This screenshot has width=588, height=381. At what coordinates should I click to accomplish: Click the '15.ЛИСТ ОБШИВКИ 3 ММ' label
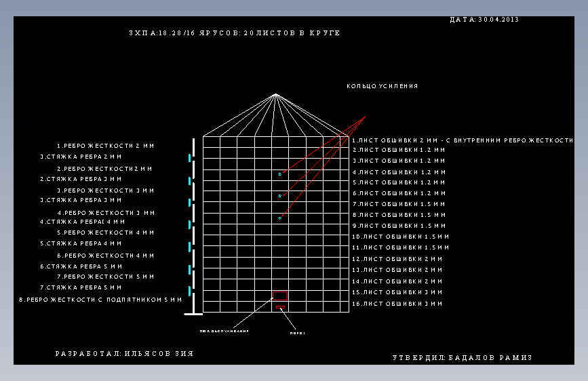[397, 292]
